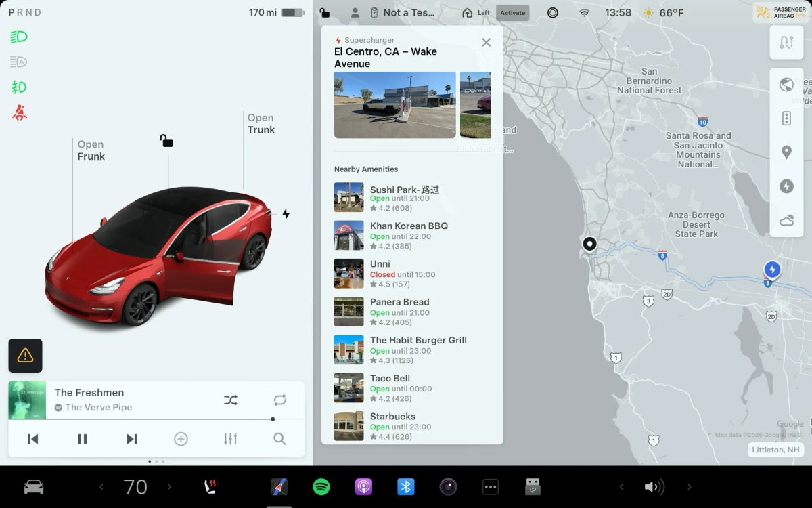Open the 66°F weather indicator
Viewport: 812px width, 508px height.
(x=663, y=13)
